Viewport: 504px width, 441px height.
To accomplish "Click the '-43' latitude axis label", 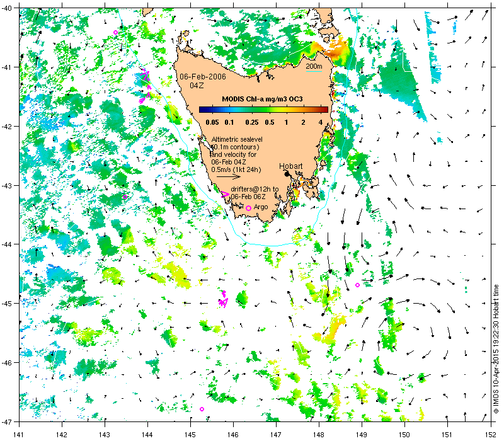I will tap(6, 185).
